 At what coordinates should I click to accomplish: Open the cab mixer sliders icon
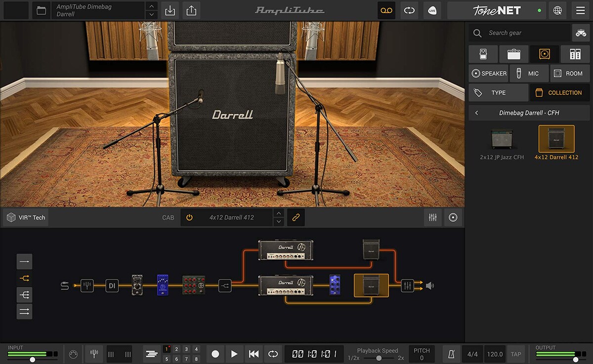point(432,217)
